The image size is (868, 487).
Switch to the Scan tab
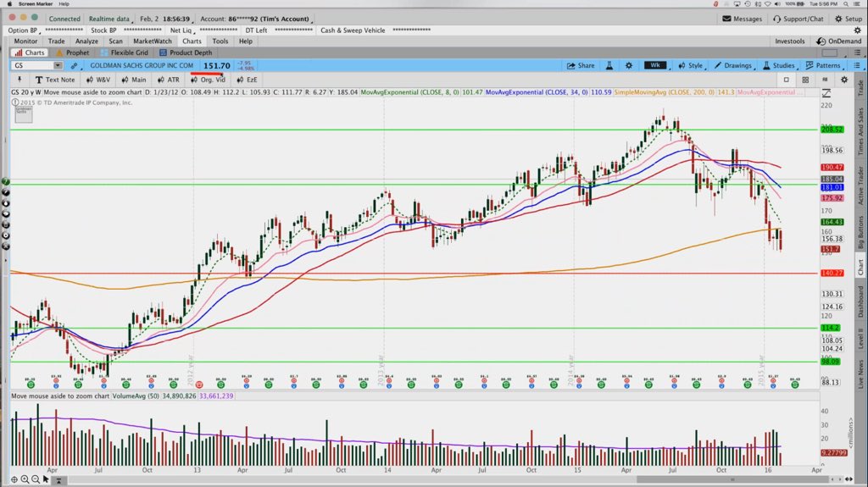pos(115,41)
